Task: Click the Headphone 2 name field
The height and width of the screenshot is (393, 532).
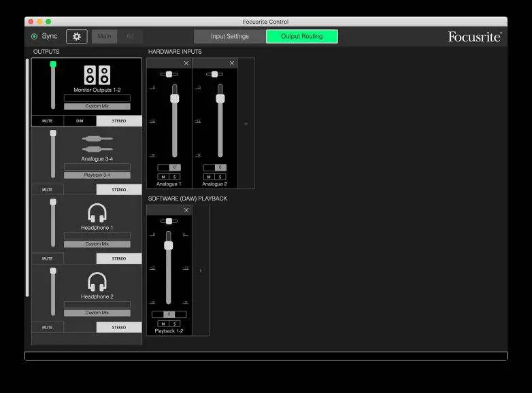Action: click(97, 305)
